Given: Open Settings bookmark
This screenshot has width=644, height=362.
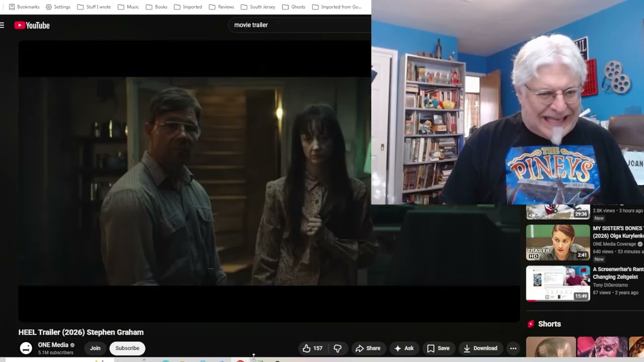Looking at the screenshot, I should [58, 7].
